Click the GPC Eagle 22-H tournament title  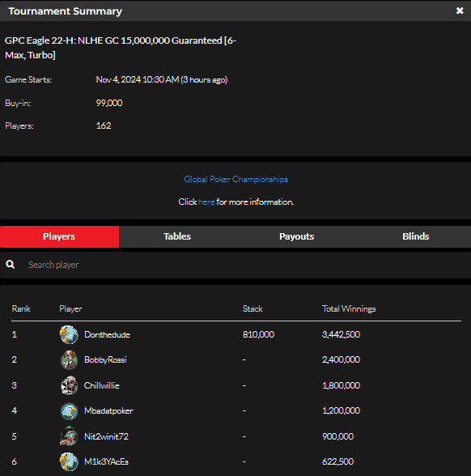[121, 48]
